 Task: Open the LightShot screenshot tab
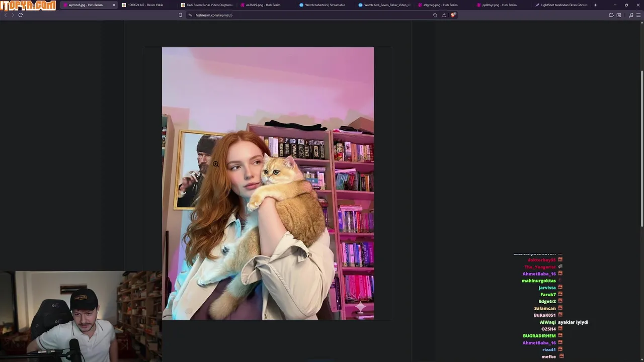[562, 5]
